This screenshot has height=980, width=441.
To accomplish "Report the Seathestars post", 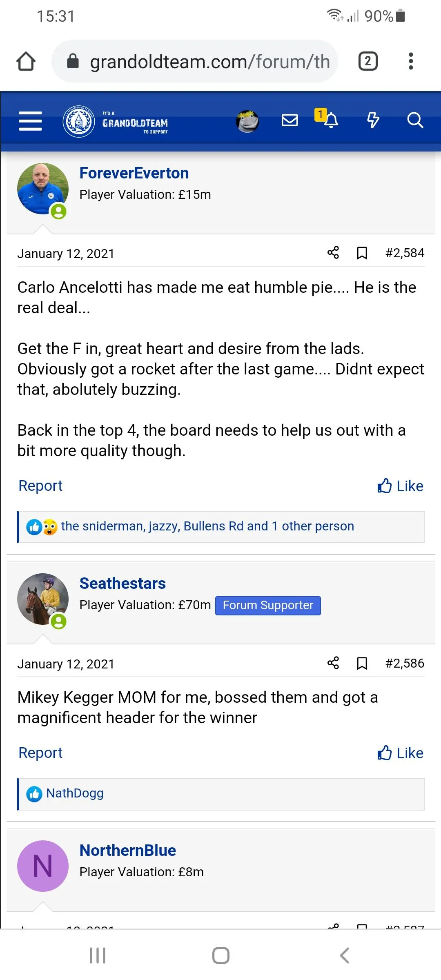I will tap(40, 753).
